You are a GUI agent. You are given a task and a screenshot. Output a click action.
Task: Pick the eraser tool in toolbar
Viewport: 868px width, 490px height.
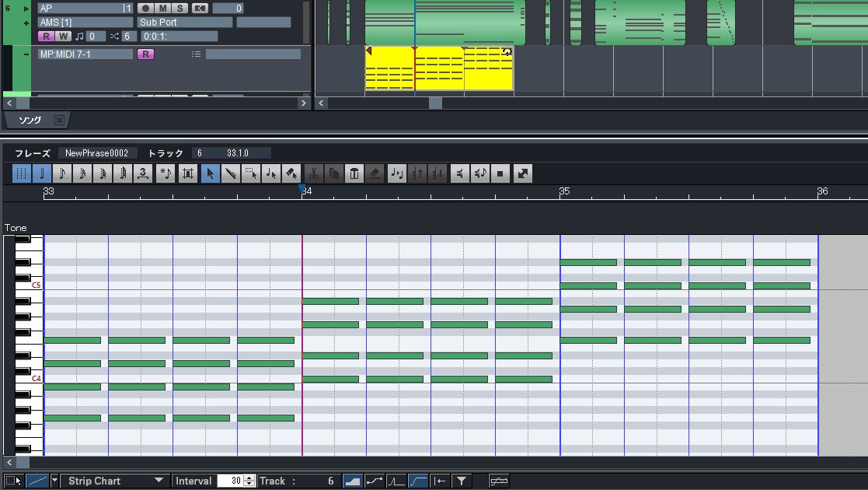click(x=291, y=173)
